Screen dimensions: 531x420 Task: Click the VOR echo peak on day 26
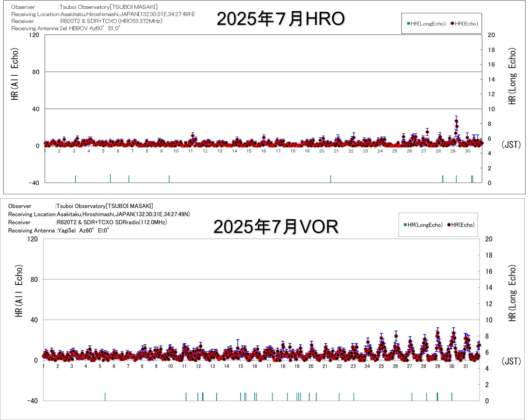point(396,336)
